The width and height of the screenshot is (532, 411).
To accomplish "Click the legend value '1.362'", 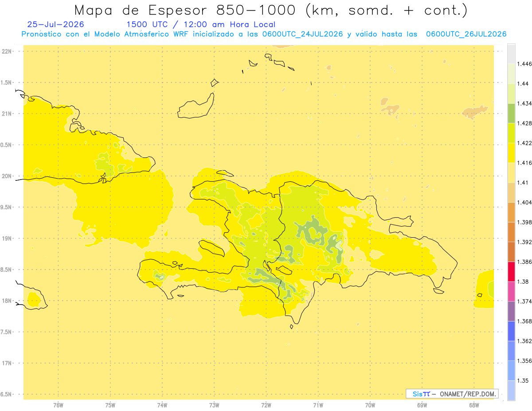I will [x=524, y=341].
